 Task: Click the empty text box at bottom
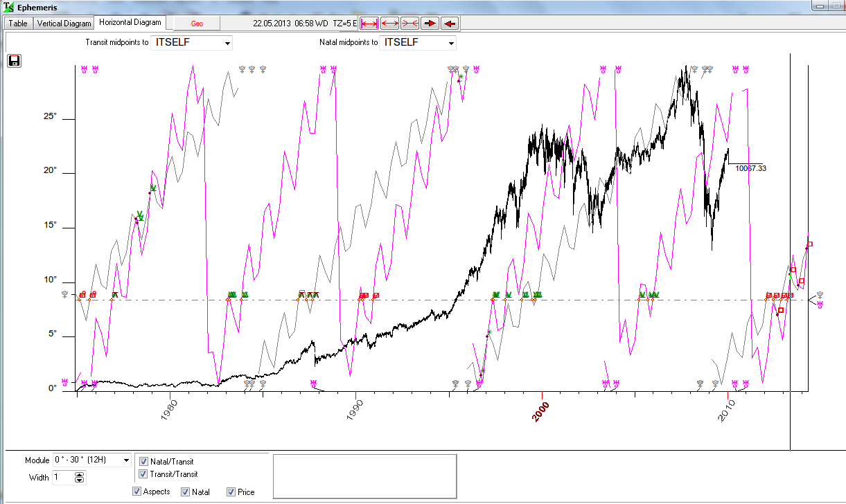(364, 476)
